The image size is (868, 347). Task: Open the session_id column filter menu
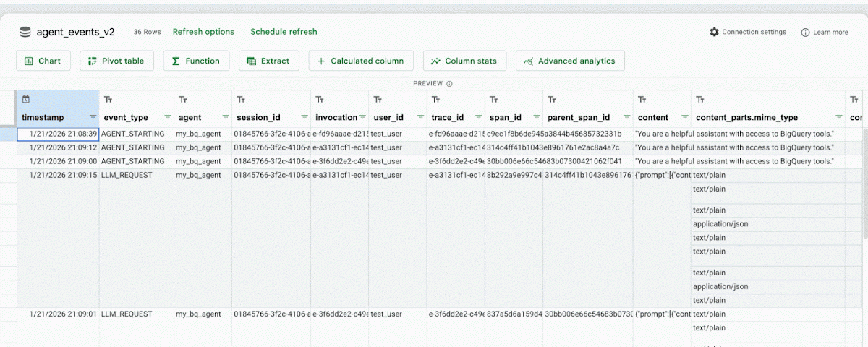[x=305, y=117]
